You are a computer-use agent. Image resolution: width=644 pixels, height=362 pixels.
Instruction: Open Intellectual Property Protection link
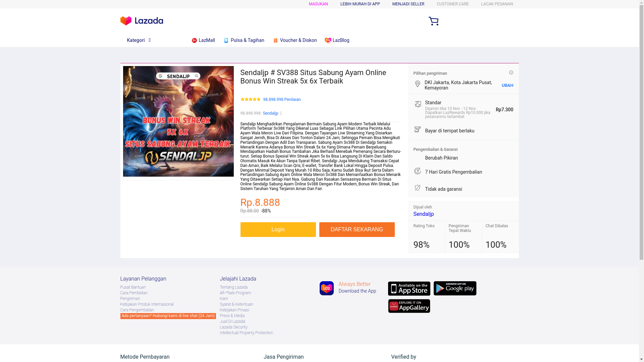[246, 333]
